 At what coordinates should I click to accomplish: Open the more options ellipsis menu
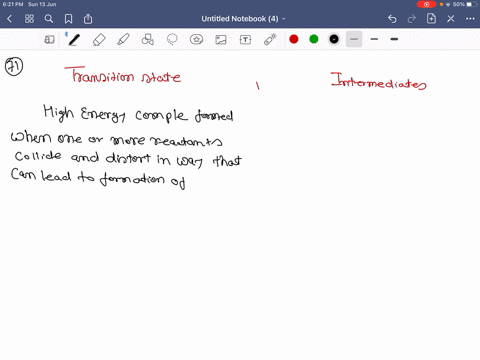pos(470,19)
